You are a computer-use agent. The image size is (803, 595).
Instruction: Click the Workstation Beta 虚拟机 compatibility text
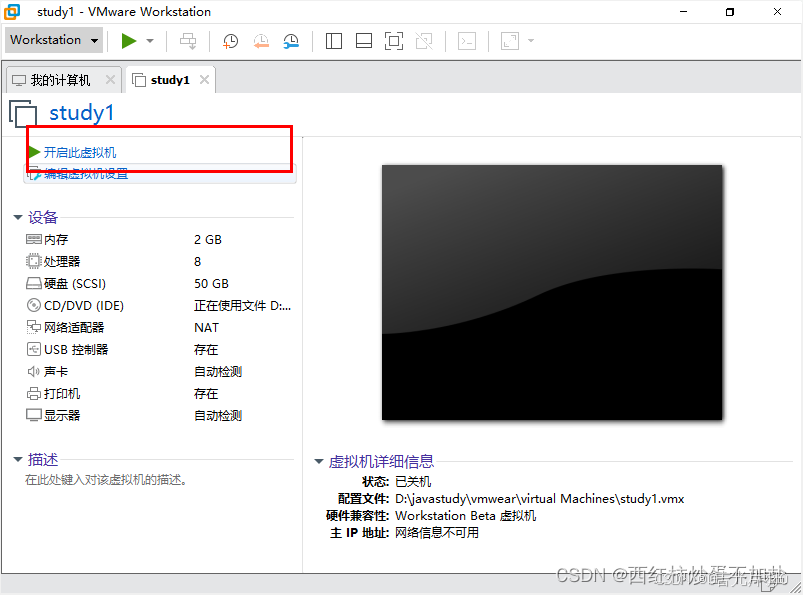tap(466, 516)
